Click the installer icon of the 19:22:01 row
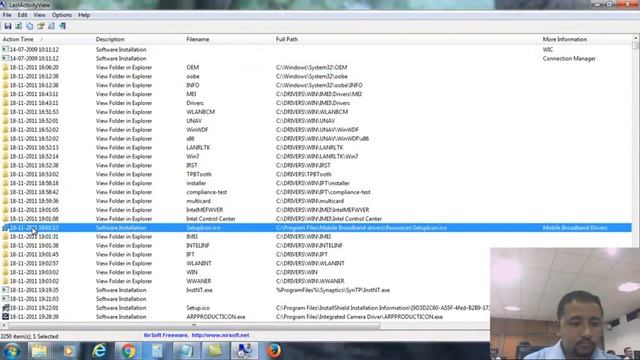 (5, 308)
